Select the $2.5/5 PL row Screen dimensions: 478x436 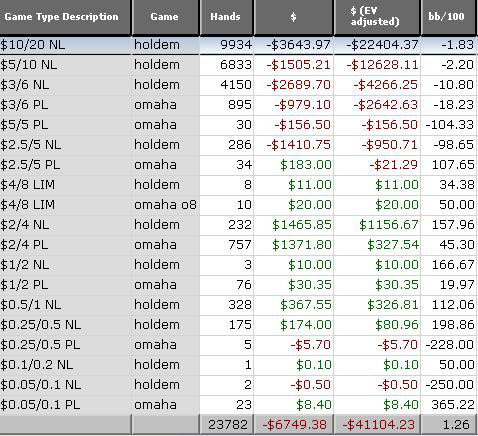(x=238, y=165)
